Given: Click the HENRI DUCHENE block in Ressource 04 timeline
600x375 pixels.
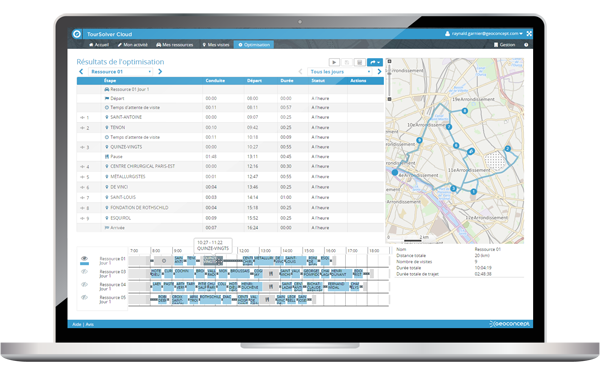Looking at the screenshot, I should (x=250, y=286).
